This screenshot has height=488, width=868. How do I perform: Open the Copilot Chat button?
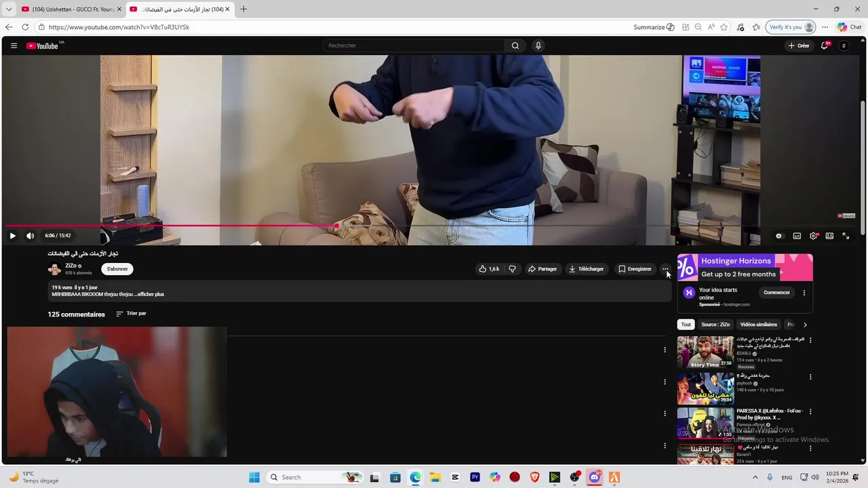pyautogui.click(x=850, y=27)
